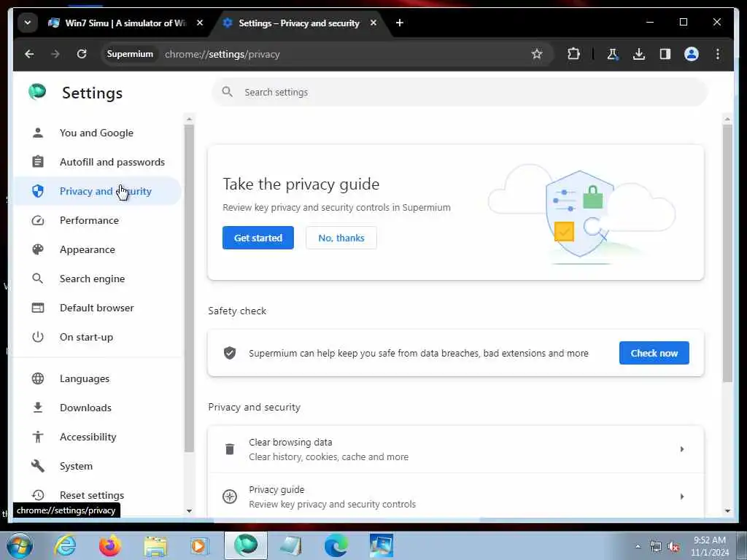The height and width of the screenshot is (560, 747).
Task: Click the main page scrollbar down arrow
Action: pyautogui.click(x=727, y=511)
